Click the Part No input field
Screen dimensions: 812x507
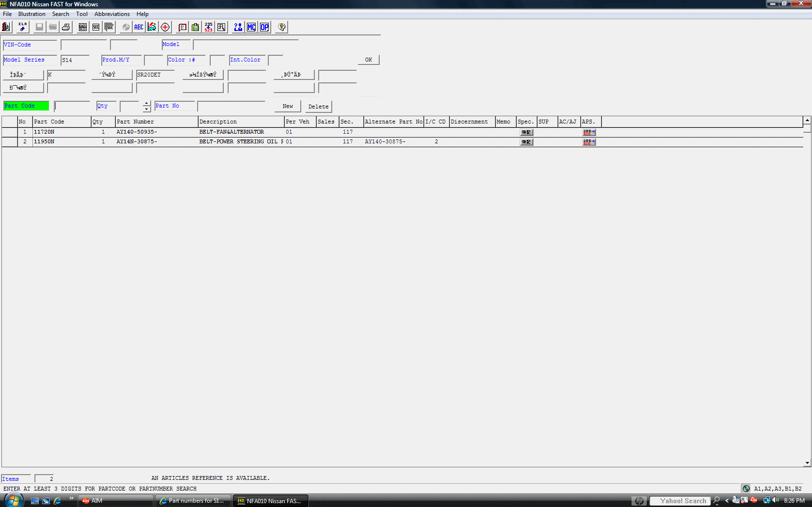tap(231, 106)
